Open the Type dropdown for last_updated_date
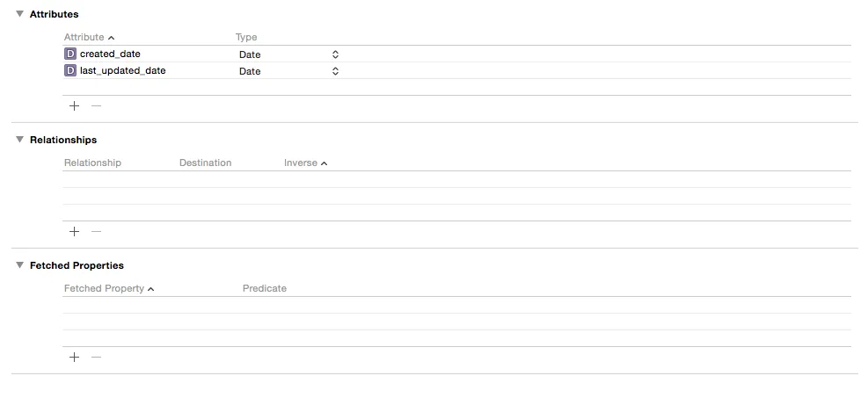 288,71
